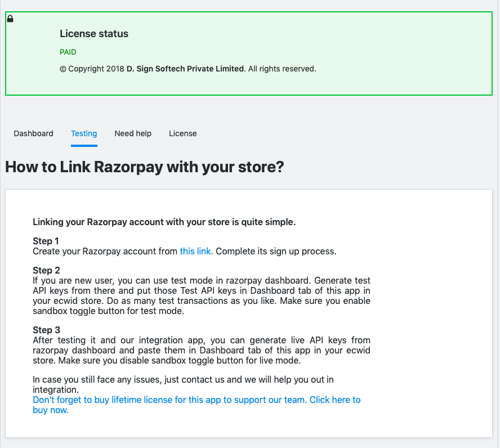
Task: Open the License tab
Action: 183,133
